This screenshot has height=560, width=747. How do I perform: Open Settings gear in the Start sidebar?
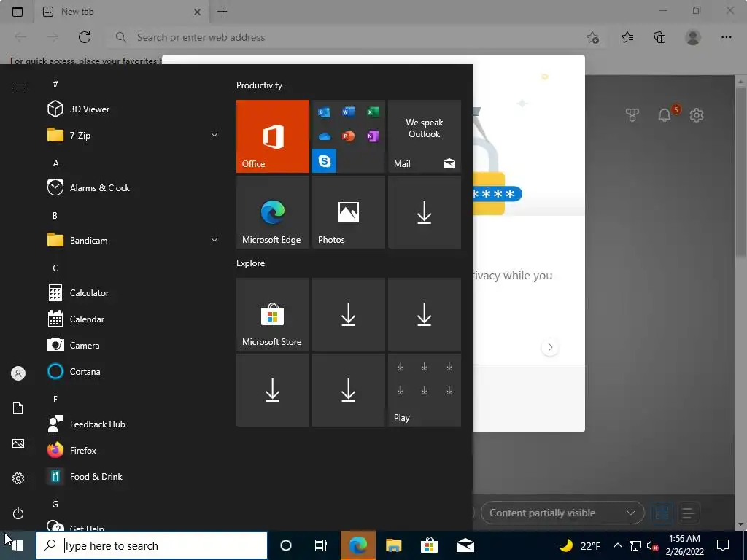coord(18,478)
